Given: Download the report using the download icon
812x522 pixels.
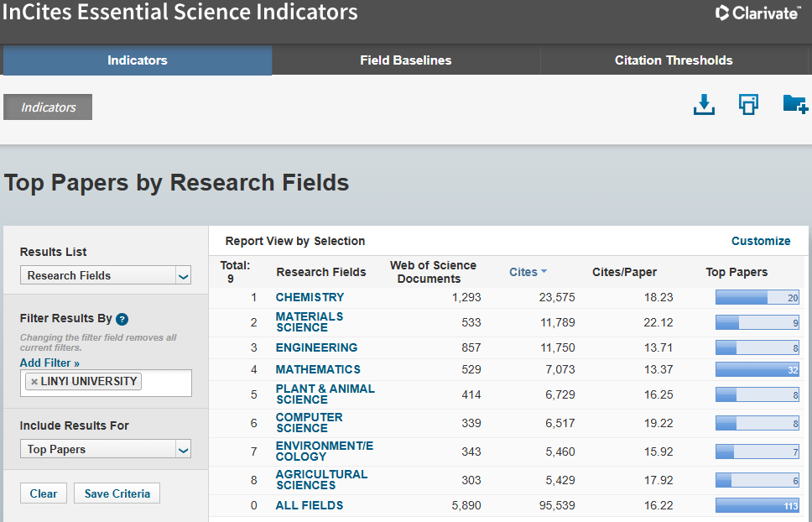Looking at the screenshot, I should tap(704, 105).
